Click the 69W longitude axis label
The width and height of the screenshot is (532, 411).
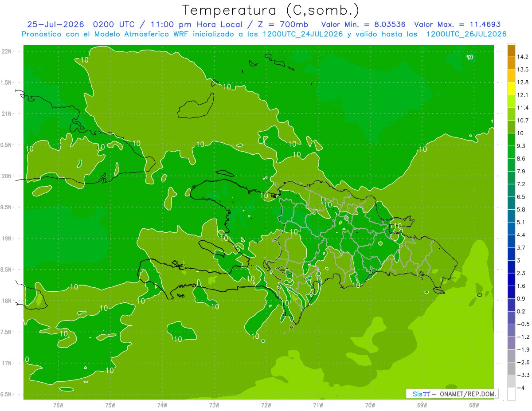click(422, 405)
